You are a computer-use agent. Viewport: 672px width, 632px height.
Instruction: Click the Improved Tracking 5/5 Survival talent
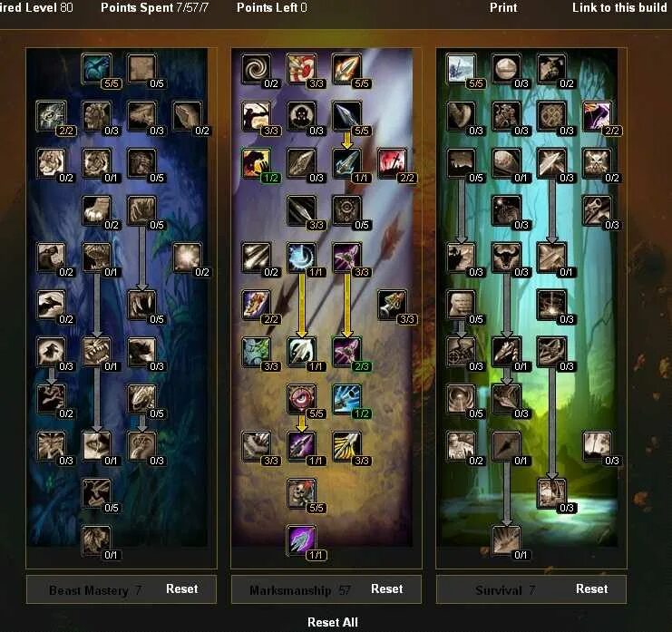[x=461, y=68]
